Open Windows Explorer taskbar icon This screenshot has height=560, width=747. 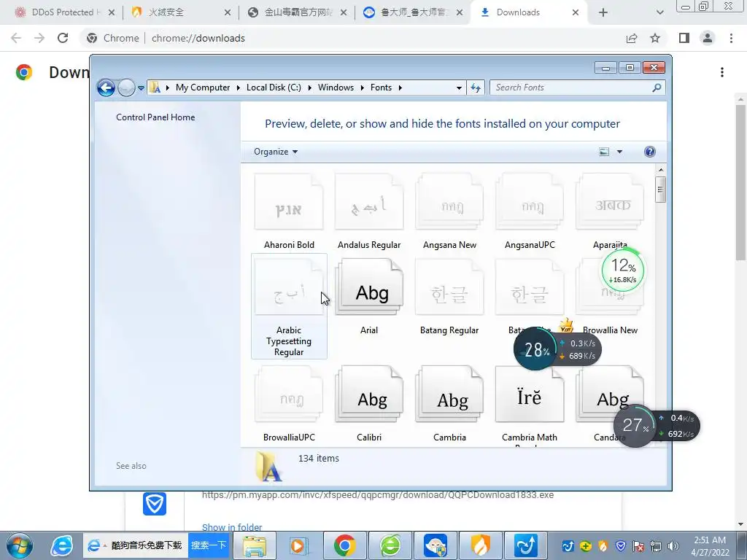tap(255, 545)
